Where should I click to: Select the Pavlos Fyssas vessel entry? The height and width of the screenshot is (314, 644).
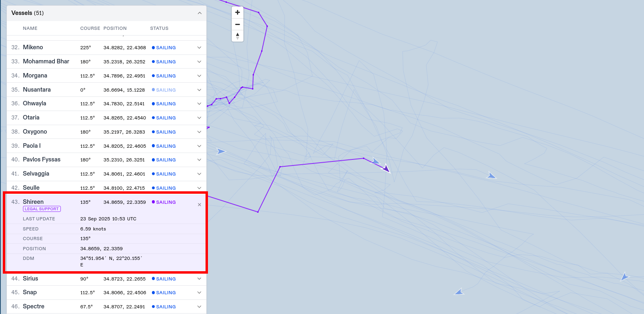(x=42, y=159)
